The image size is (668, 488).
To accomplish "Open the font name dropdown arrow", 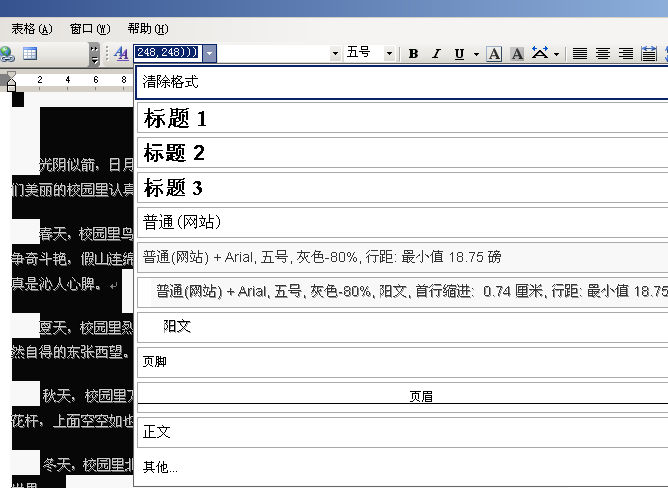I will tap(336, 54).
